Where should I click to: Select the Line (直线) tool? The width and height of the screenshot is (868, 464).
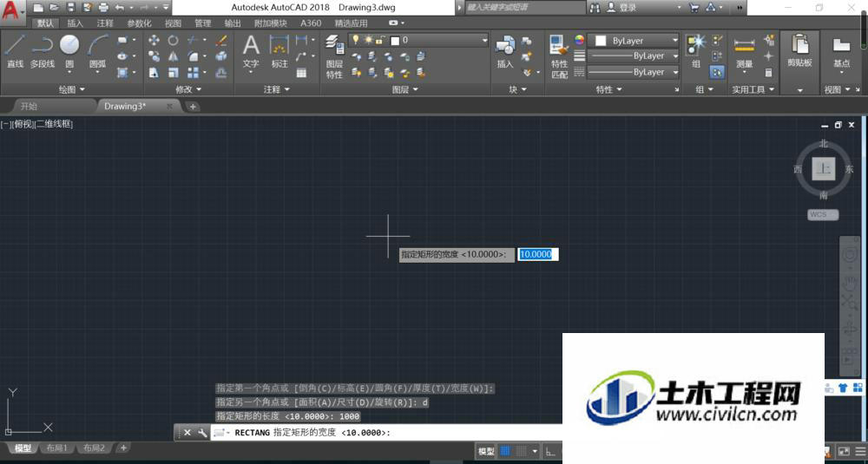click(x=15, y=51)
